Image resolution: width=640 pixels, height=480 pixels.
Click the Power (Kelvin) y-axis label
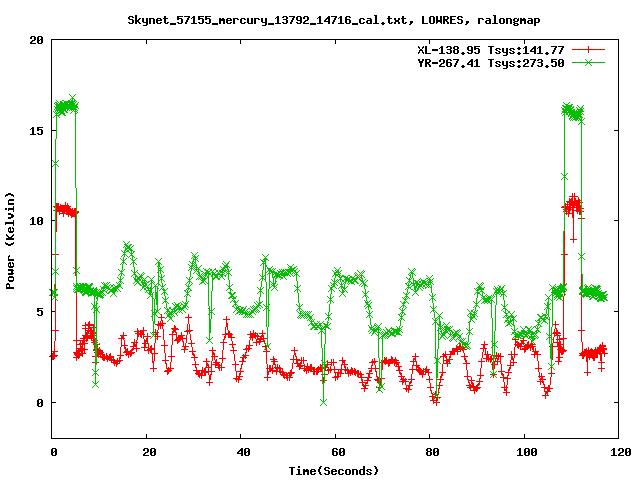(10, 241)
